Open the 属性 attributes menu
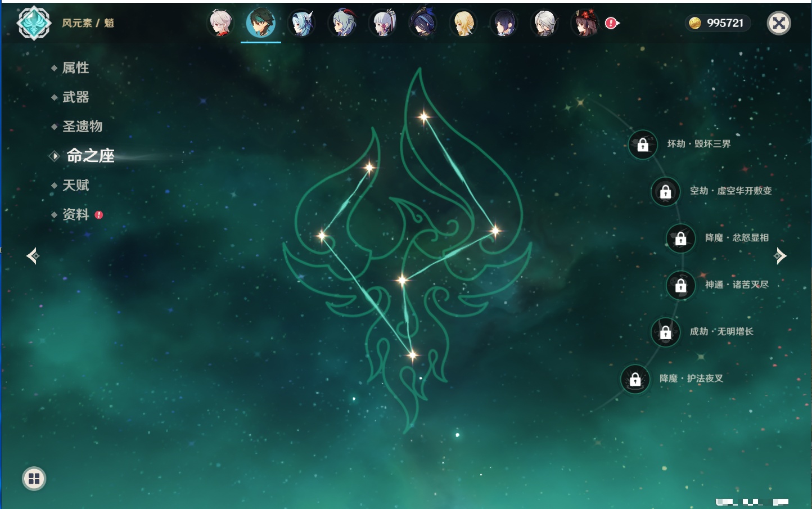The height and width of the screenshot is (509, 812). click(75, 68)
